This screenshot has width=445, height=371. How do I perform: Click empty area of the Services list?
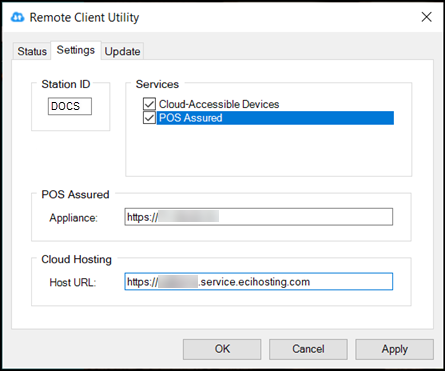268,150
